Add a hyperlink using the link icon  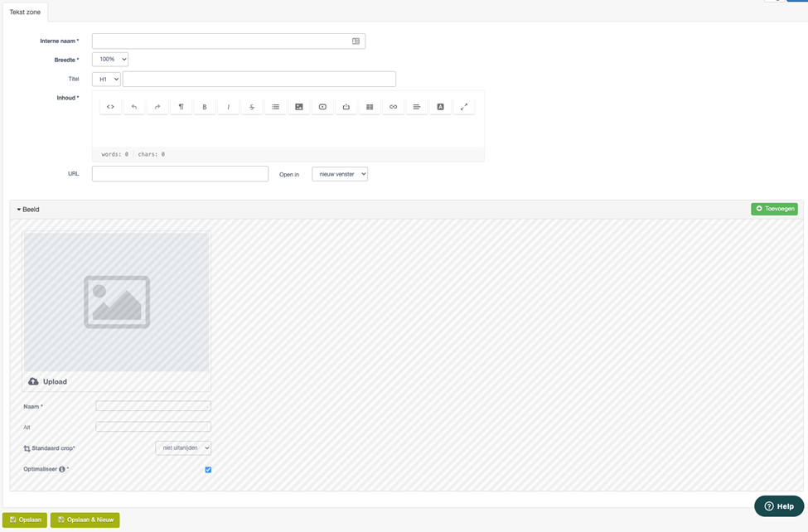[393, 107]
